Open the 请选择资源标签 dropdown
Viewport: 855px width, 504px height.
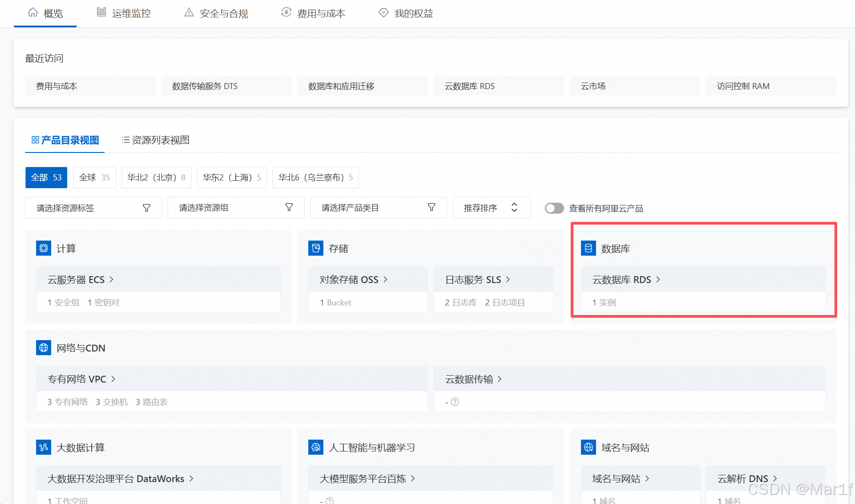[94, 208]
